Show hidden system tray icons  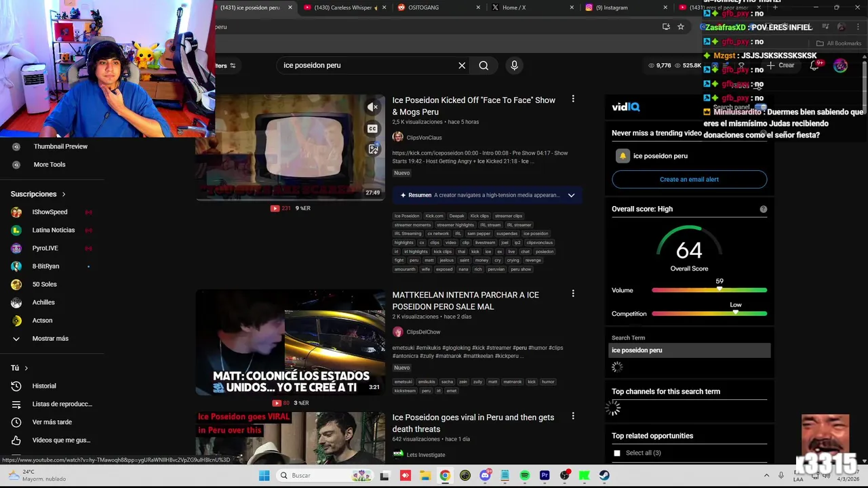766,475
